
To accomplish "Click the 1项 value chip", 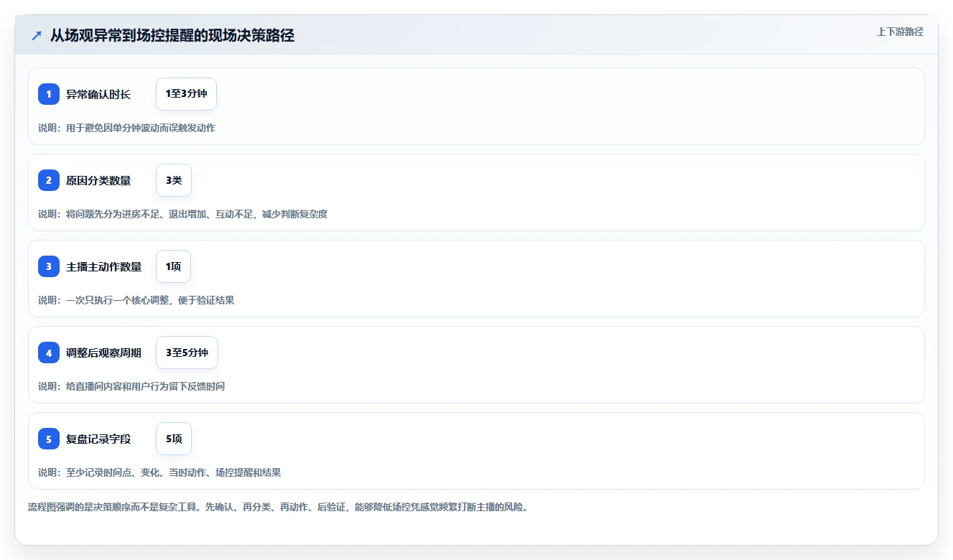I will [173, 266].
